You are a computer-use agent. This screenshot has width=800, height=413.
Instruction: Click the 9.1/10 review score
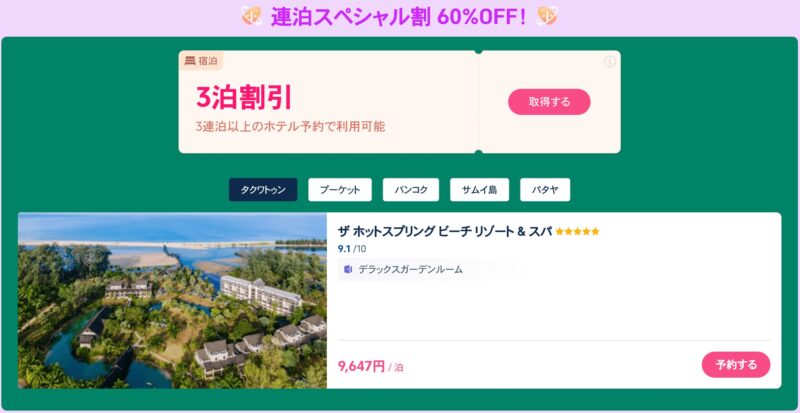(352, 249)
